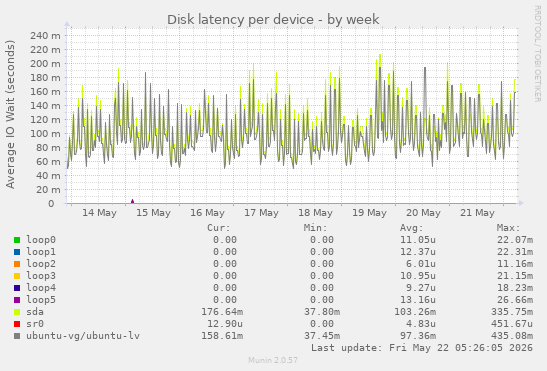Click the '21 May' x-axis date label

[x=477, y=213]
